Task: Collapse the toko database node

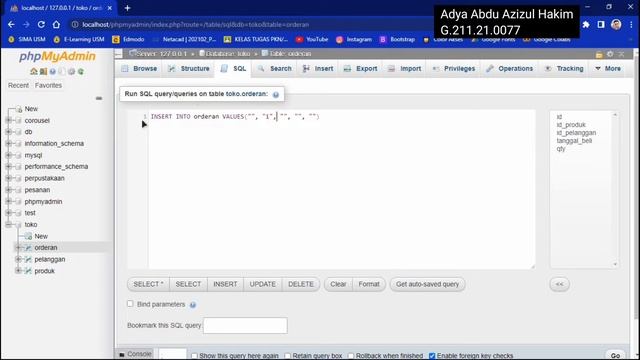Action: (x=9, y=224)
